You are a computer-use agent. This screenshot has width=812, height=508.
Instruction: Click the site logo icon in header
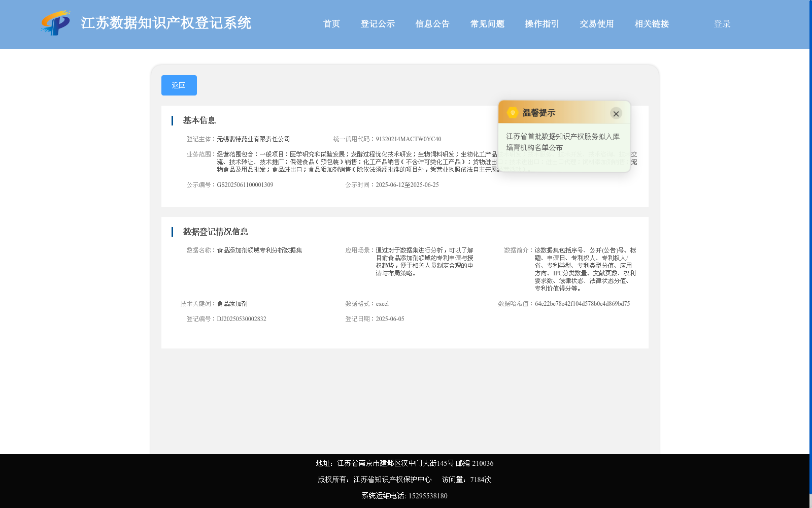[x=56, y=23]
